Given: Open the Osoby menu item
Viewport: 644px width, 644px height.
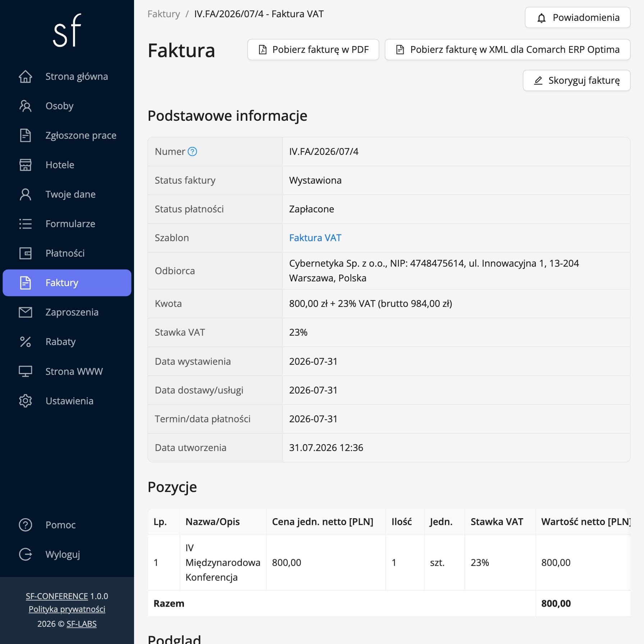Looking at the screenshot, I should coord(67,106).
